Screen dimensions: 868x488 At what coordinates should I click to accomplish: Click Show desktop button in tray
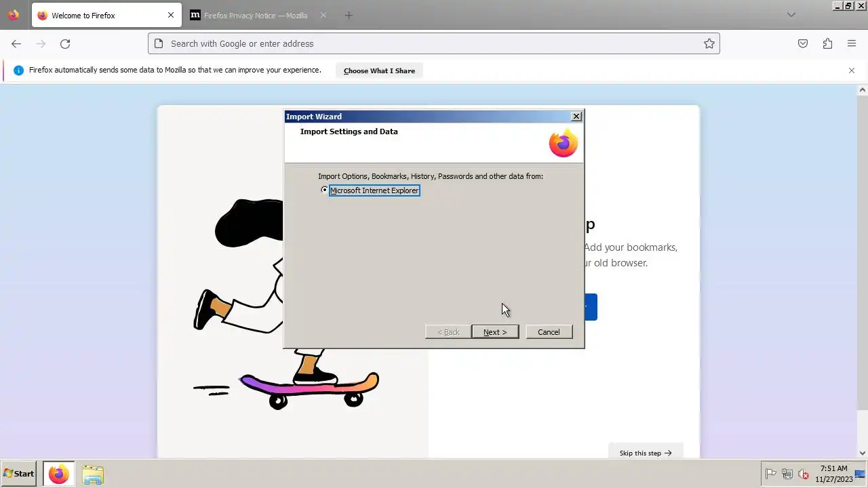coord(861,474)
